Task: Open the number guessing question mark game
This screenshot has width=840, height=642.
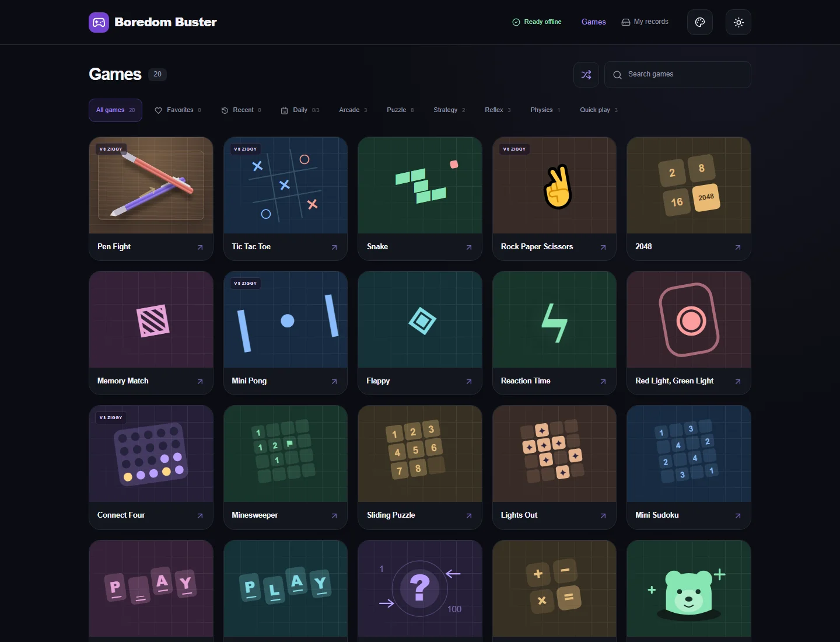Action: pos(420,588)
